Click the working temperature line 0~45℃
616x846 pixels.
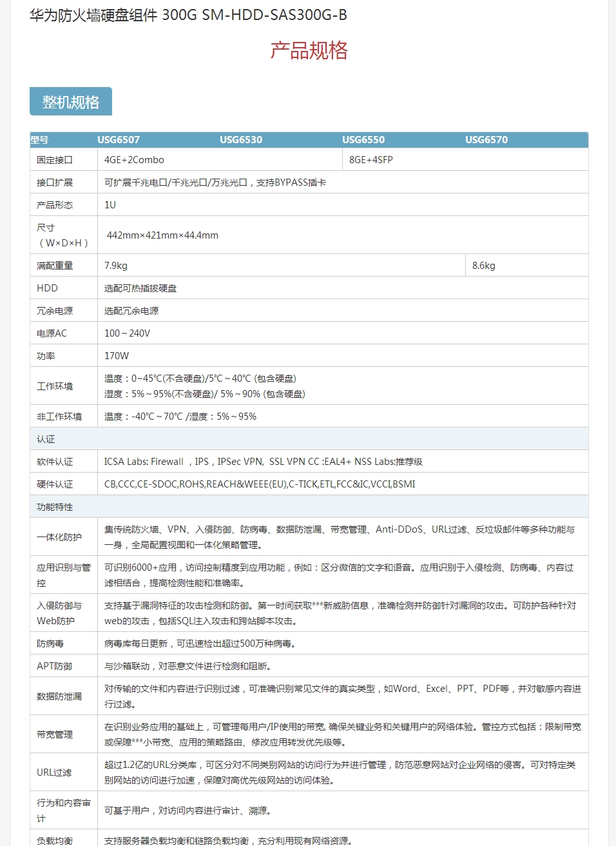(x=200, y=379)
